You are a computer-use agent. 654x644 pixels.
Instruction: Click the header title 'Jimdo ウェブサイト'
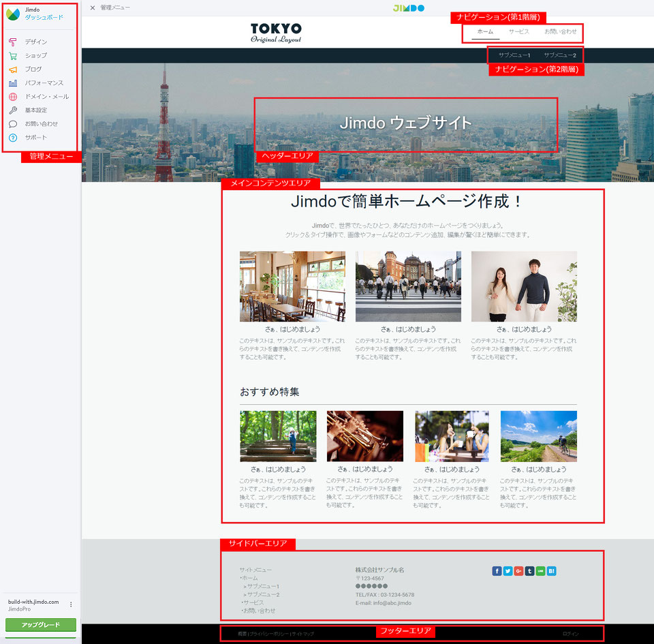click(x=405, y=123)
